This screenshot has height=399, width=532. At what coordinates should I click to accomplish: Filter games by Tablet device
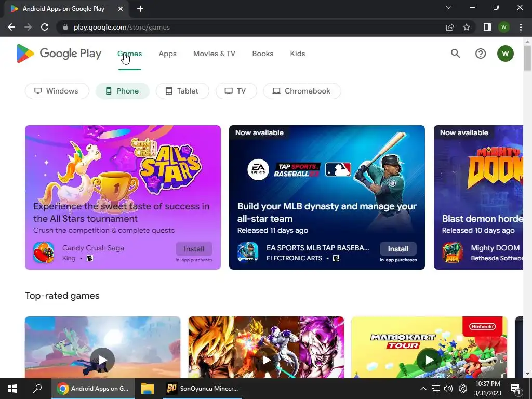click(x=182, y=91)
